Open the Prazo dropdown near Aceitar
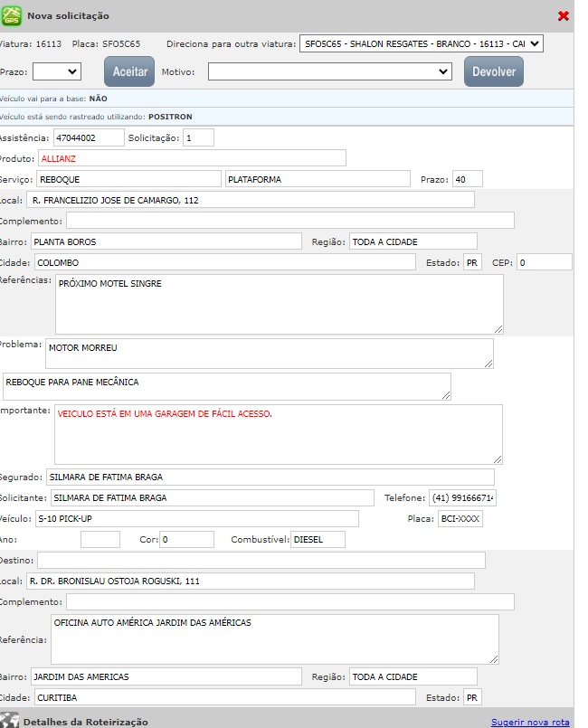 [57, 71]
